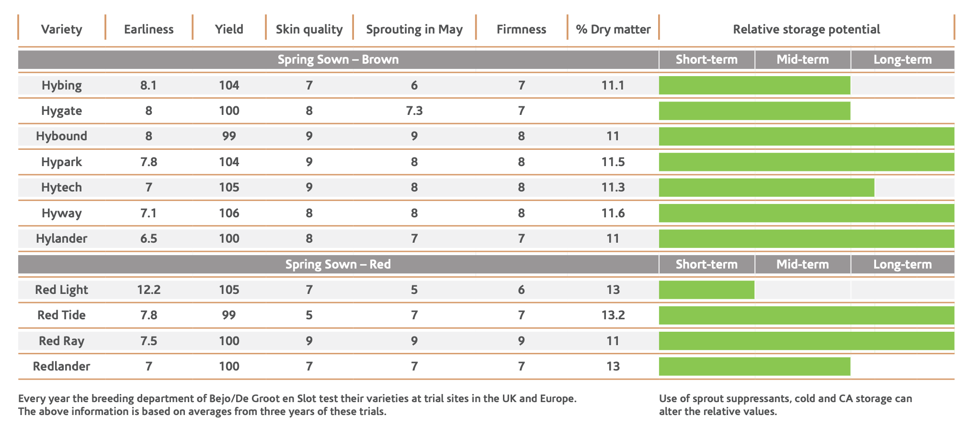Image resolution: width=980 pixels, height=427 pixels.
Task: Select the Hylander variety name
Action: pyautogui.click(x=61, y=238)
